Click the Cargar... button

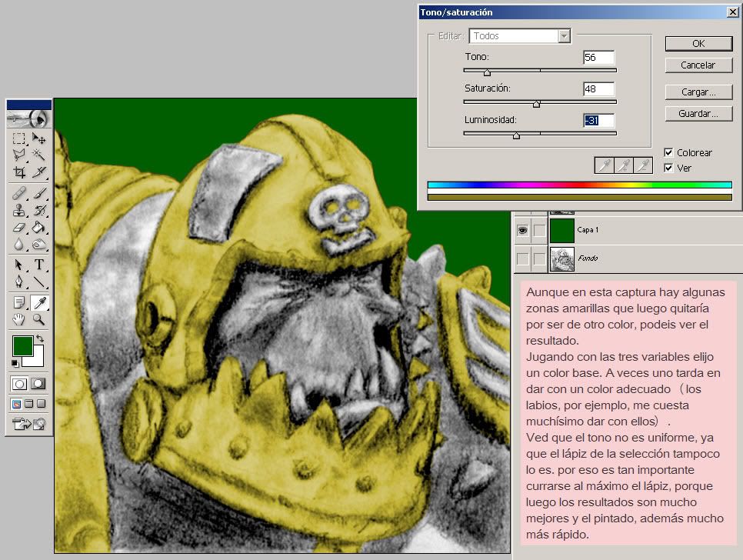[x=698, y=92]
